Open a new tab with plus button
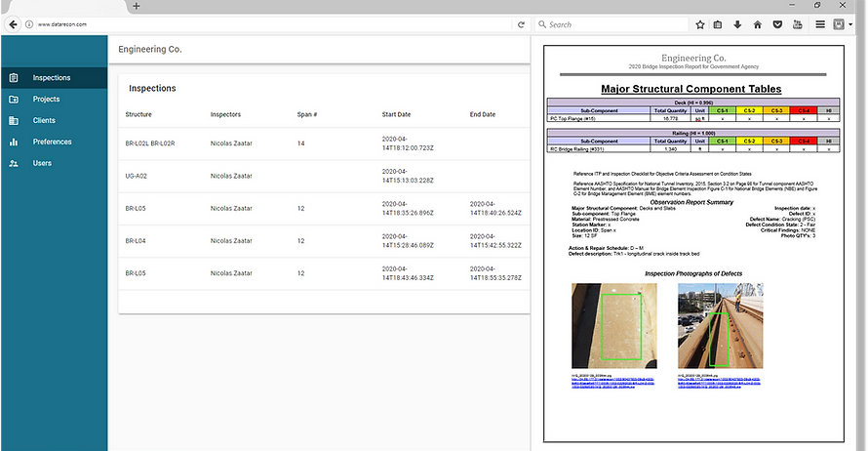 [137, 6]
